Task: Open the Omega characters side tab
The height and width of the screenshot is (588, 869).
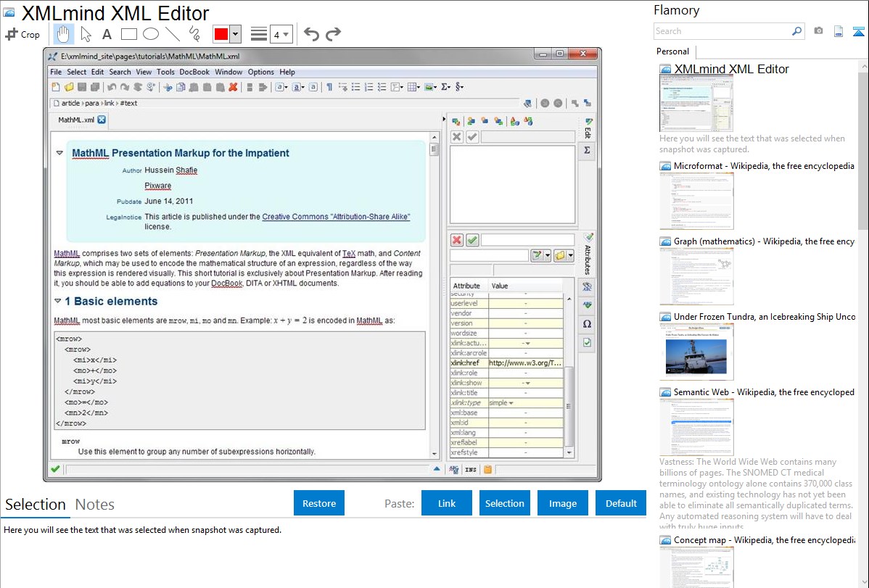Action: click(588, 323)
